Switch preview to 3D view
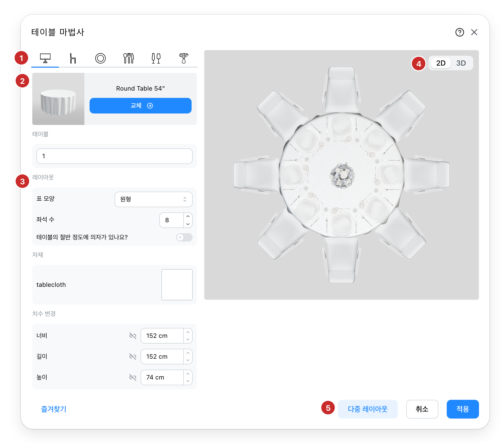 click(461, 63)
